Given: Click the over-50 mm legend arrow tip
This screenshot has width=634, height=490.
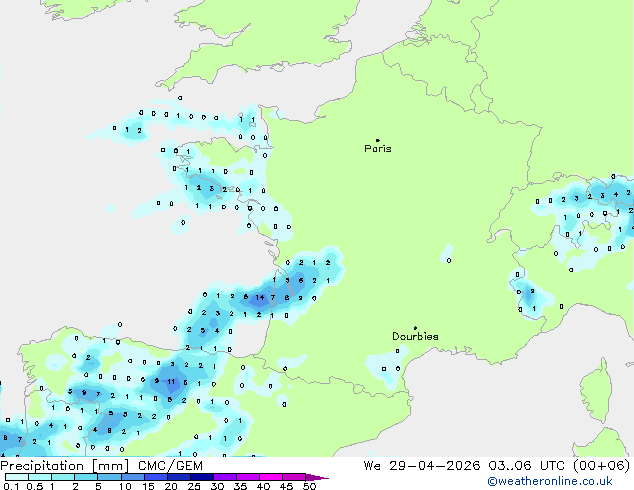Looking at the screenshot, I should (x=317, y=477).
